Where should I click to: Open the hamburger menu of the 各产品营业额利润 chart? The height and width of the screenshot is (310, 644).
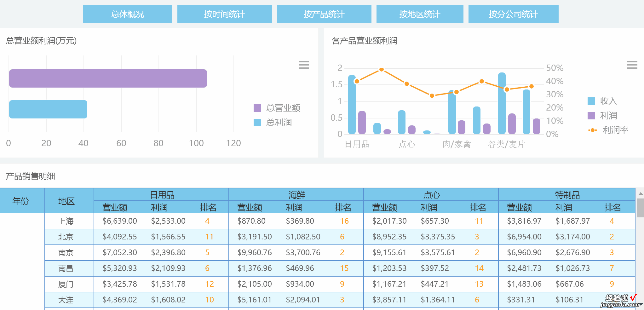click(632, 65)
